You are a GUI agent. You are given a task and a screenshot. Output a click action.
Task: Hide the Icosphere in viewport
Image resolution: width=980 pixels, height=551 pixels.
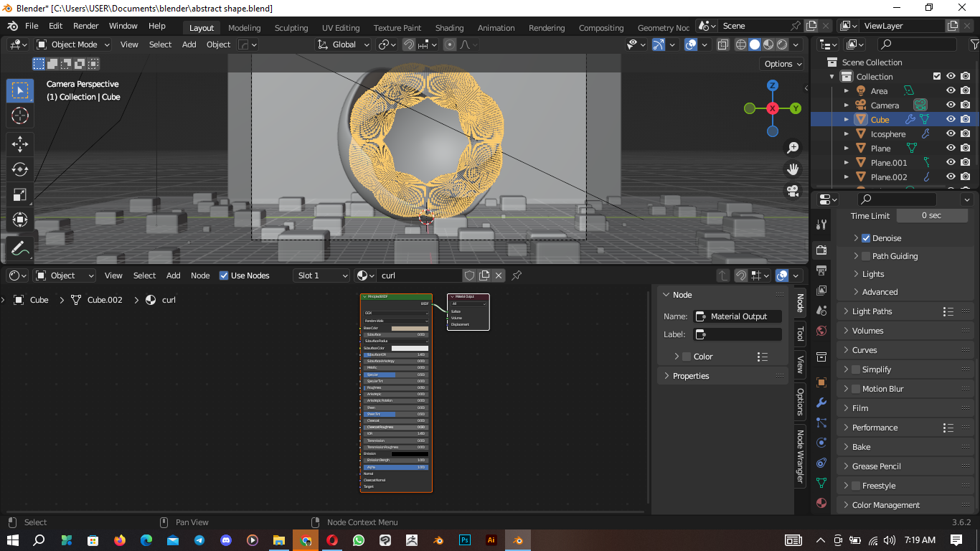coord(951,134)
